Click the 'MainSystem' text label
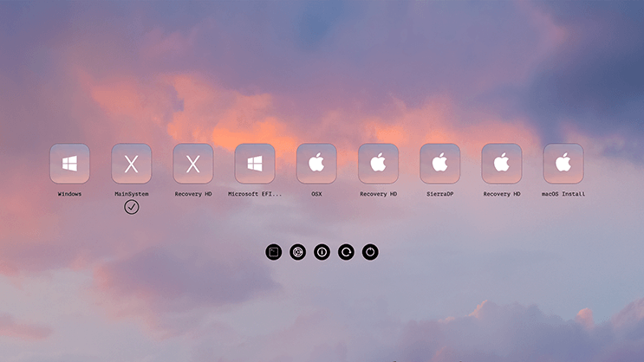Image resolution: width=644 pixels, height=362 pixels. pos(132,194)
